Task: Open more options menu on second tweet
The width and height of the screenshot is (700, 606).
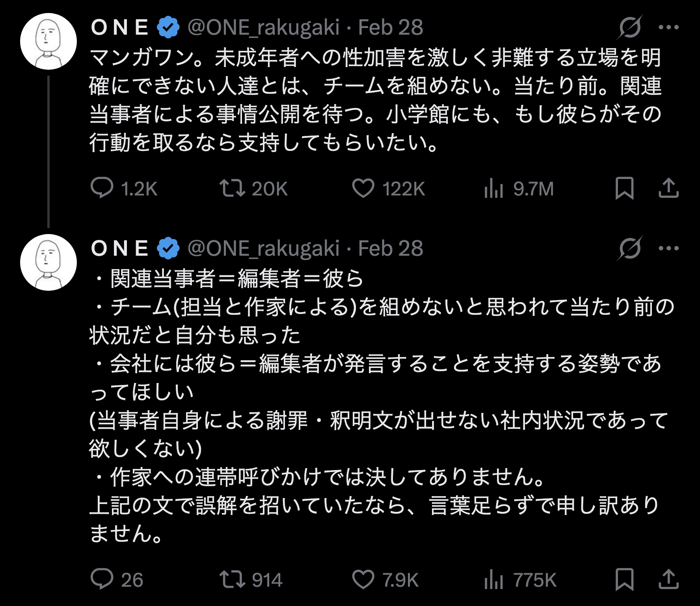Action: pos(668,248)
